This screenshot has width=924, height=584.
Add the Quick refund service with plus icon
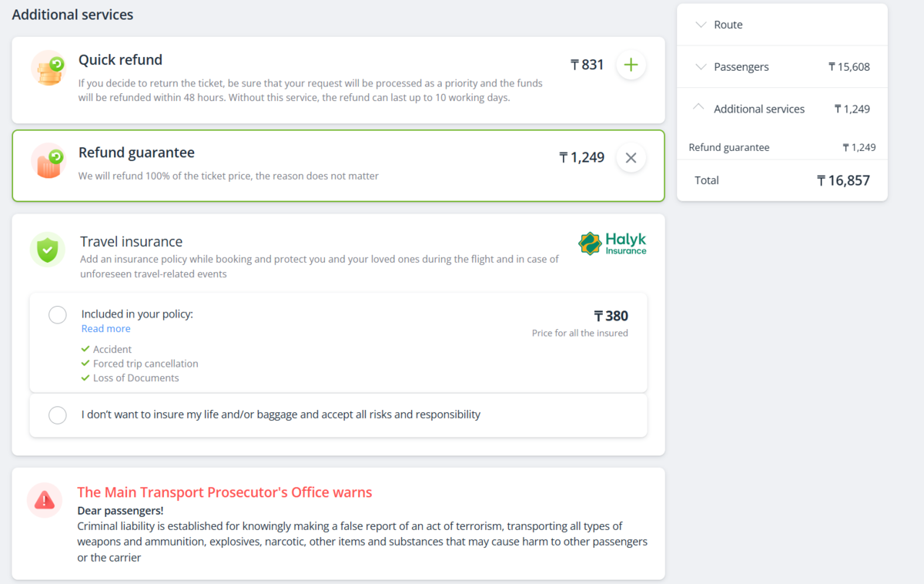pos(631,65)
